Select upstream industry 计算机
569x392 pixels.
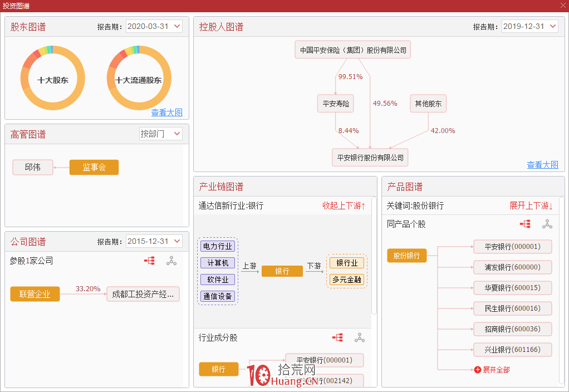(x=218, y=263)
